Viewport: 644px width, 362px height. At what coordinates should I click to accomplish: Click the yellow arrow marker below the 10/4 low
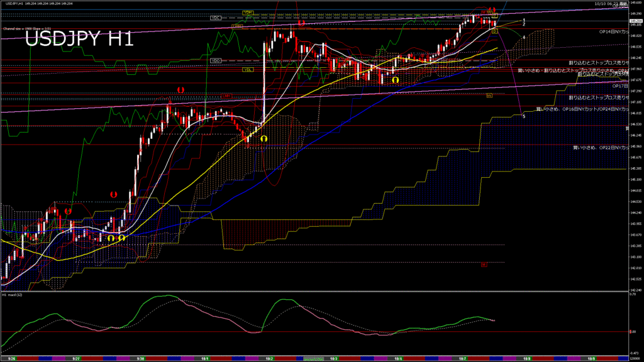[395, 80]
